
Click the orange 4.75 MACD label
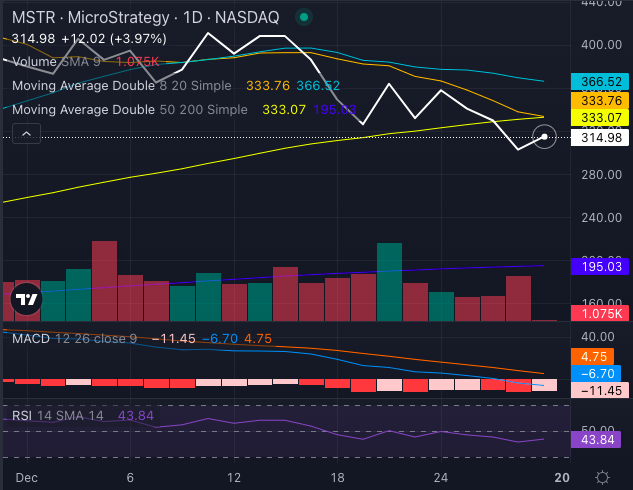pyautogui.click(x=601, y=356)
